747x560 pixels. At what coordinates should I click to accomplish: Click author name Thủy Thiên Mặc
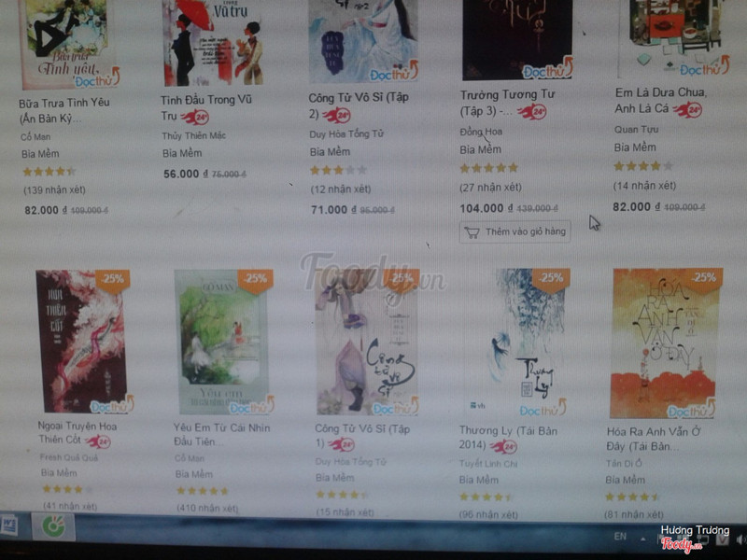[193, 135]
